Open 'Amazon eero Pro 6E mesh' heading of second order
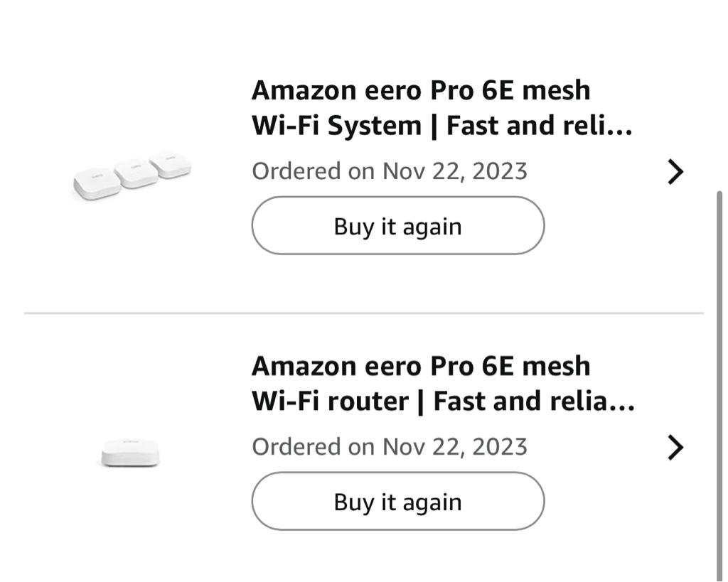 click(421, 366)
